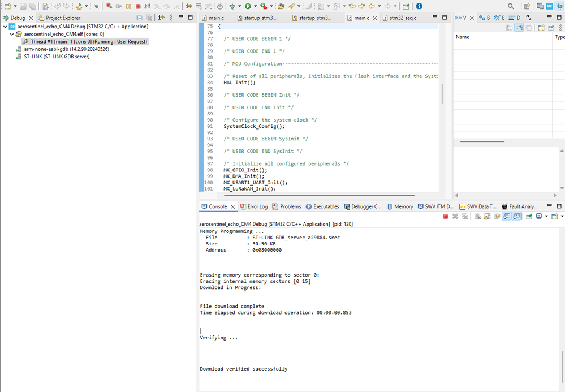Close the Console view tab
This screenshot has width=565, height=392.
(232, 206)
